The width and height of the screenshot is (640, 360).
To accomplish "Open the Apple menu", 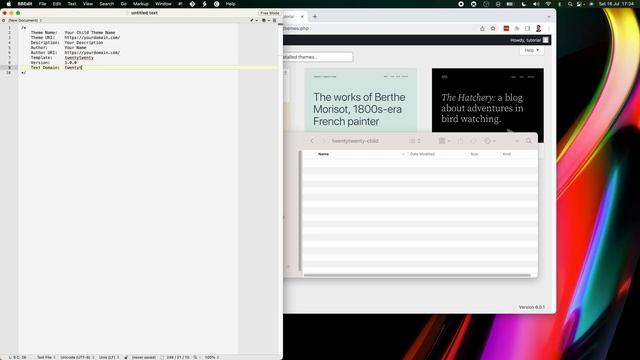I will pyautogui.click(x=9, y=4).
